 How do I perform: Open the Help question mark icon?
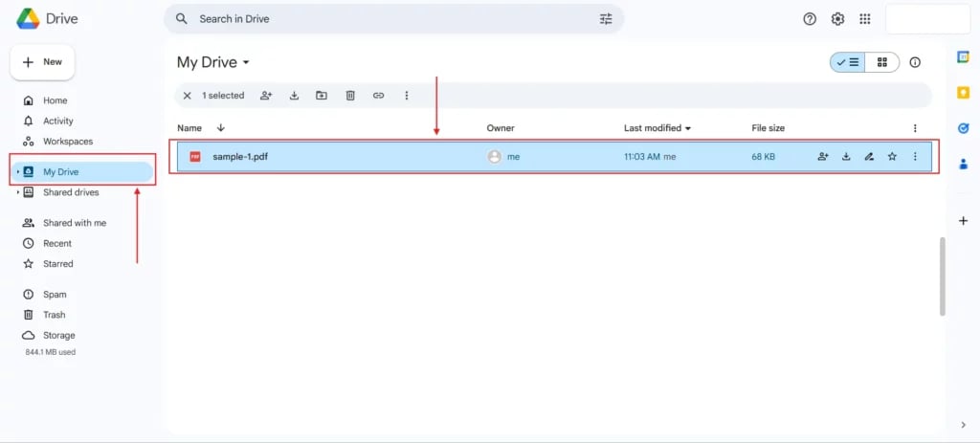(810, 19)
